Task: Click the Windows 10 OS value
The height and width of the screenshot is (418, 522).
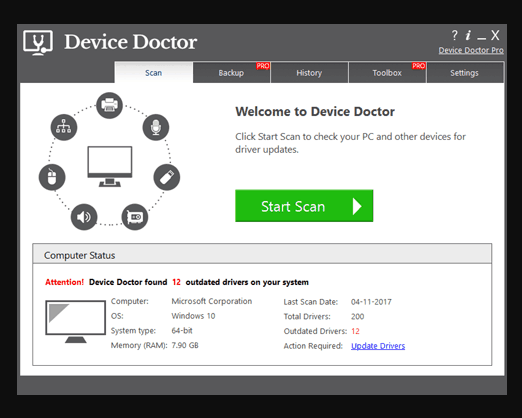Action: click(x=193, y=316)
